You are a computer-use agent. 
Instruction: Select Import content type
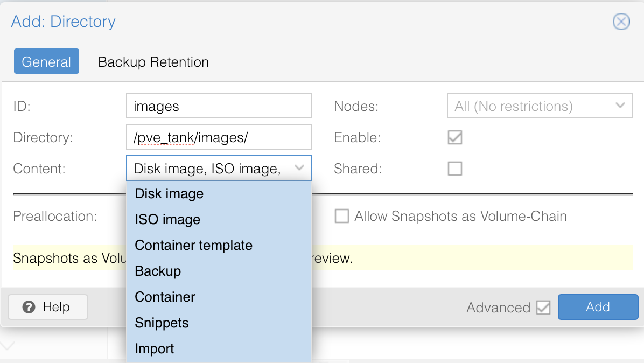(x=219, y=348)
